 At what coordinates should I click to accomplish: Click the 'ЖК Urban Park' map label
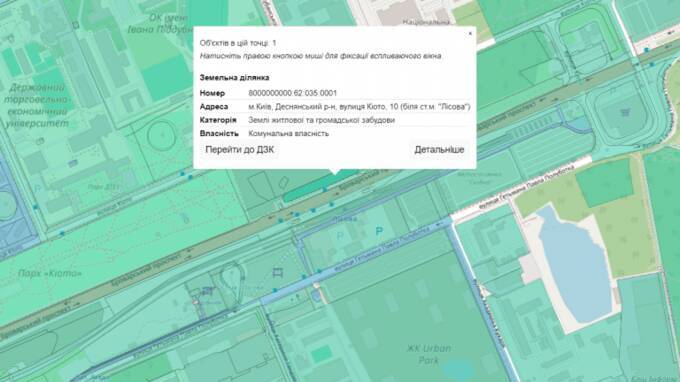pyautogui.click(x=428, y=354)
